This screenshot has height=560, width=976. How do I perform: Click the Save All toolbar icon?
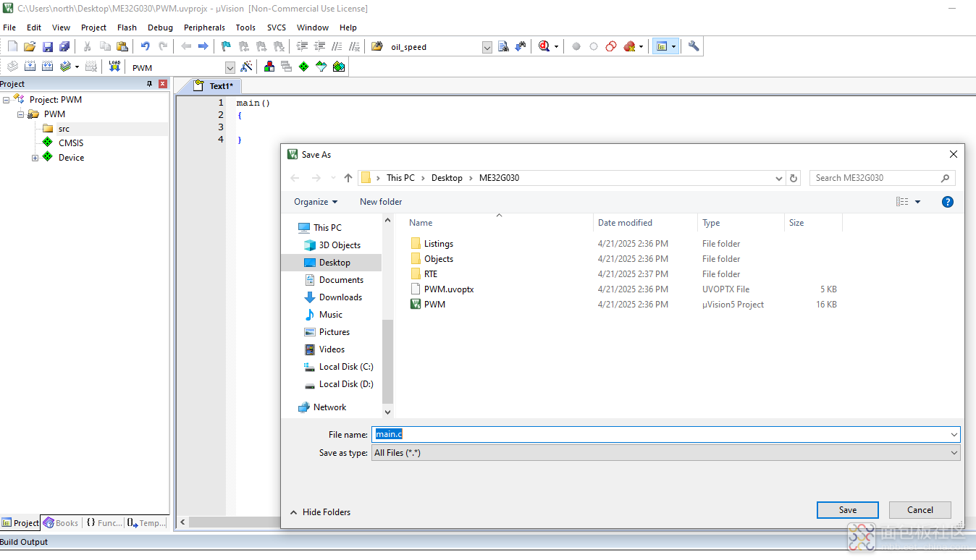click(x=64, y=46)
